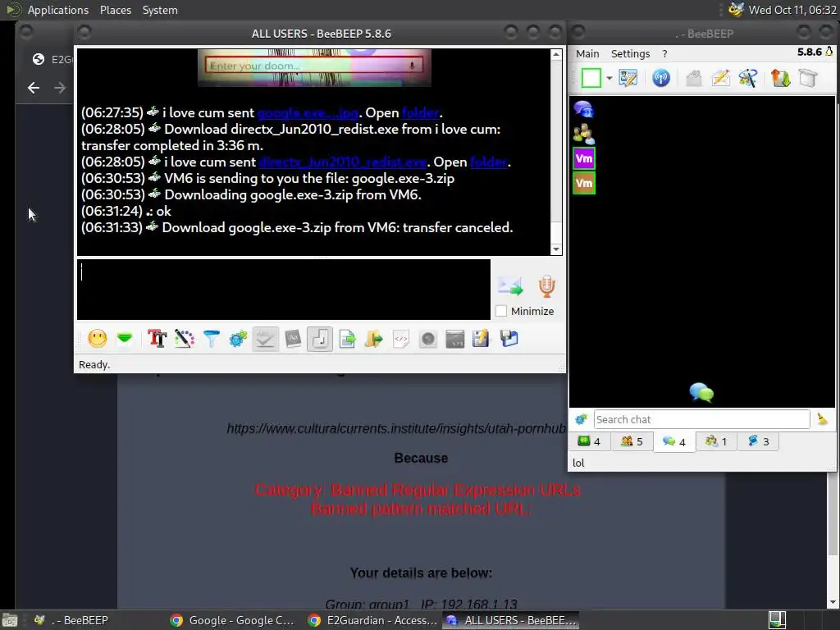The height and width of the screenshot is (630, 840).
Task: Click the dark screenshot window icon
Action: [454, 339]
